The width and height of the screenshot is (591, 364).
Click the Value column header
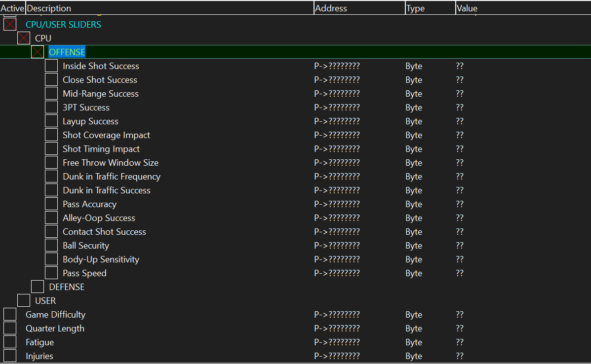pyautogui.click(x=523, y=8)
